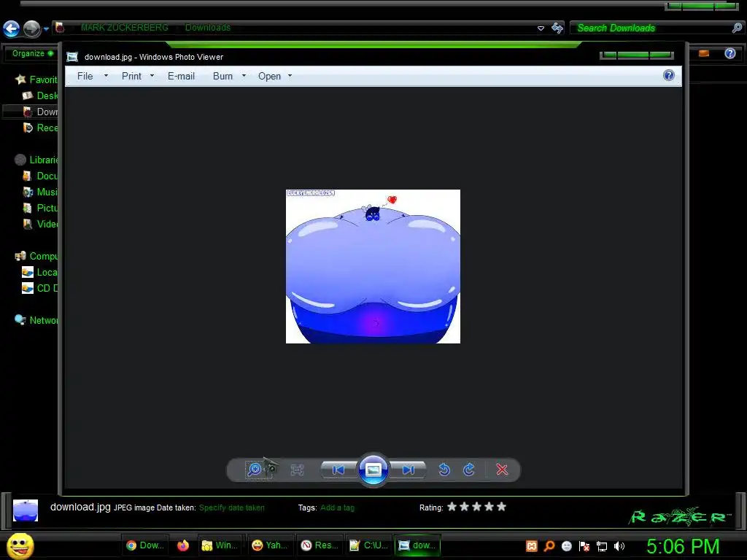The image size is (747, 560).
Task: Click Specify date taken in details pane
Action: [x=231, y=507]
